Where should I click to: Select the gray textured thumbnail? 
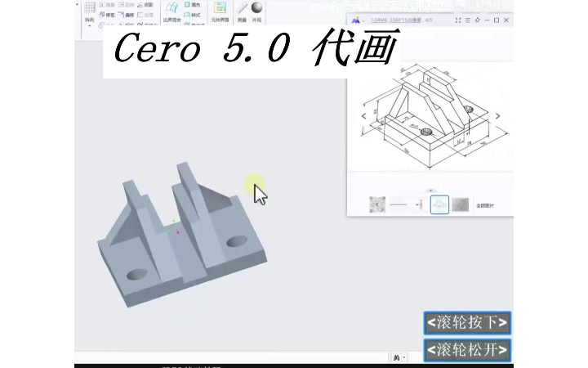pos(460,205)
